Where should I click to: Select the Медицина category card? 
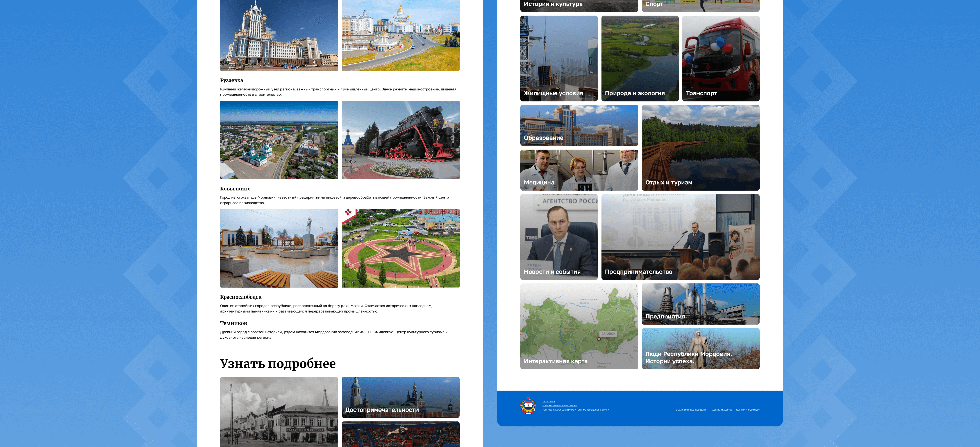pos(579,170)
